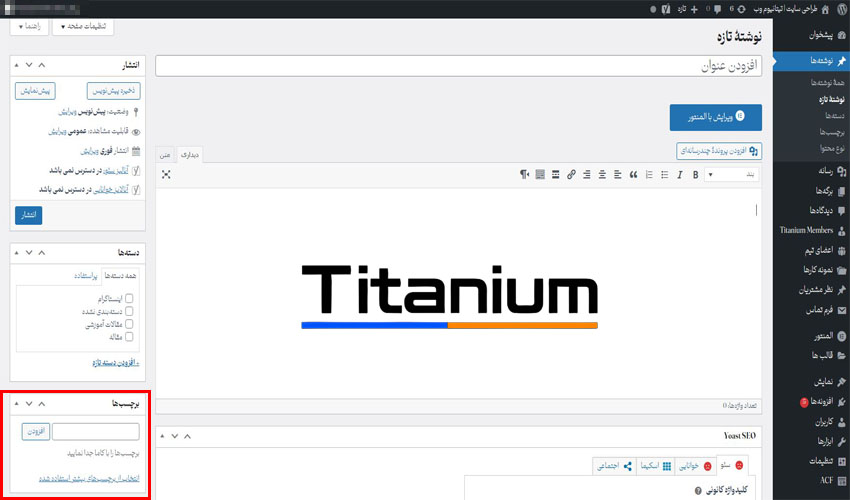The height and width of the screenshot is (500, 850).
Task: Align text center in editor toolbar
Action: coord(602,175)
